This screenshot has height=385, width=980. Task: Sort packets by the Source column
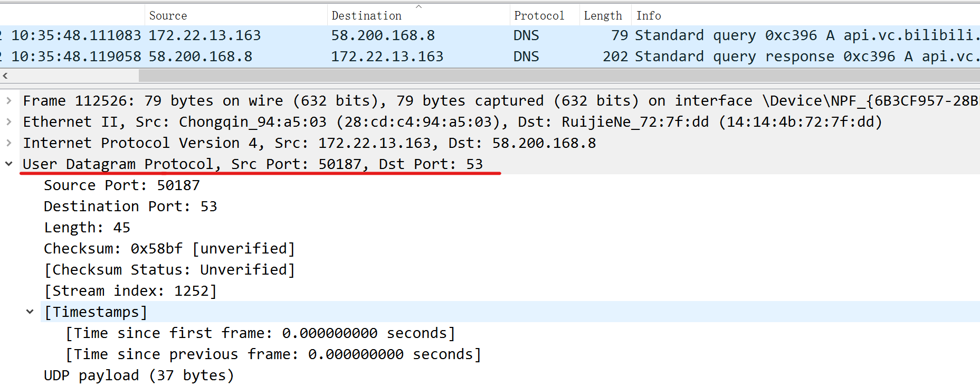click(168, 15)
